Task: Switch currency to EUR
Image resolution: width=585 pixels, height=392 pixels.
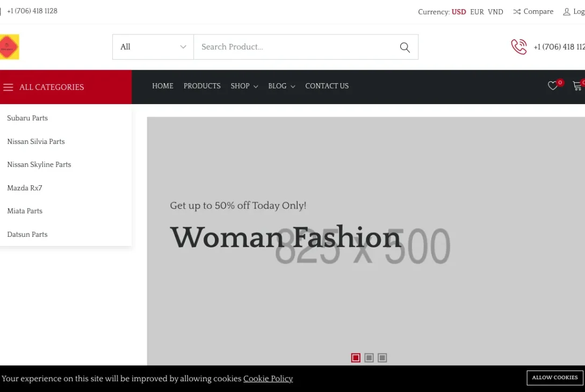Action: click(x=476, y=12)
